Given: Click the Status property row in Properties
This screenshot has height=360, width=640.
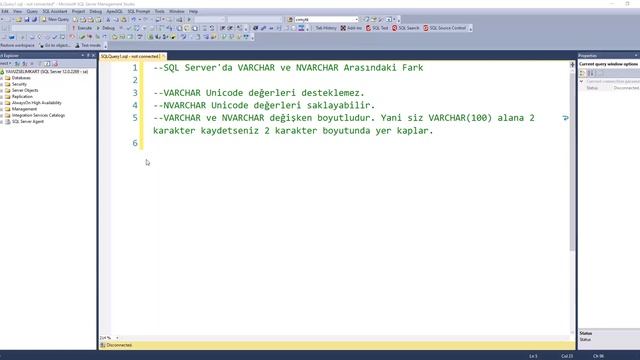Looking at the screenshot, I should click(609, 88).
